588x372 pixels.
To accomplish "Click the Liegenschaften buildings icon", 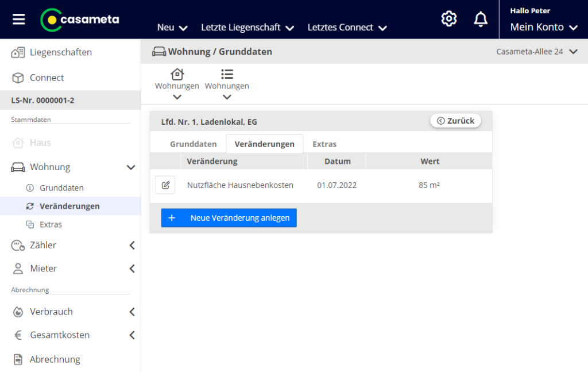I will [18, 52].
